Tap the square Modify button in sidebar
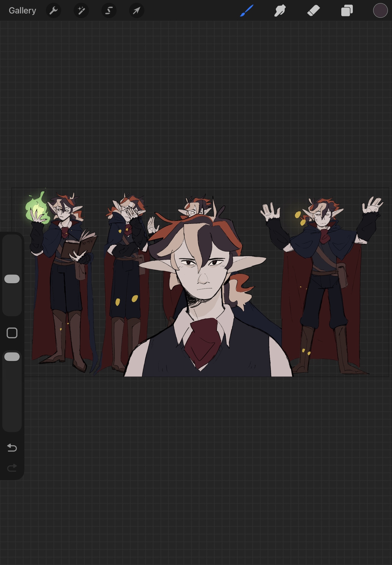This screenshot has height=565, width=392. click(x=12, y=333)
